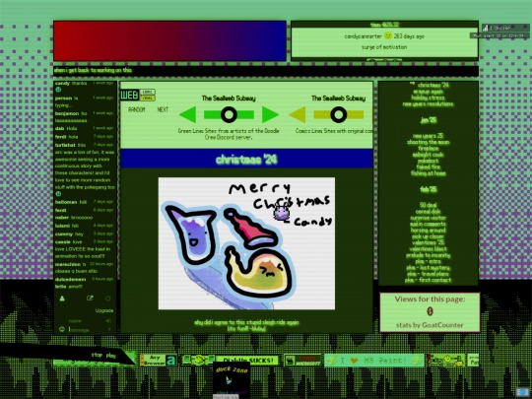Click 'benjamon' username in chat

[67, 113]
